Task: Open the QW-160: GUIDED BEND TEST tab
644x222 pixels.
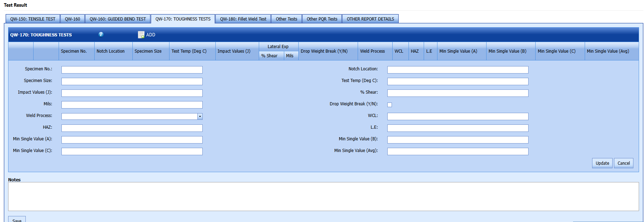Action: click(118, 19)
